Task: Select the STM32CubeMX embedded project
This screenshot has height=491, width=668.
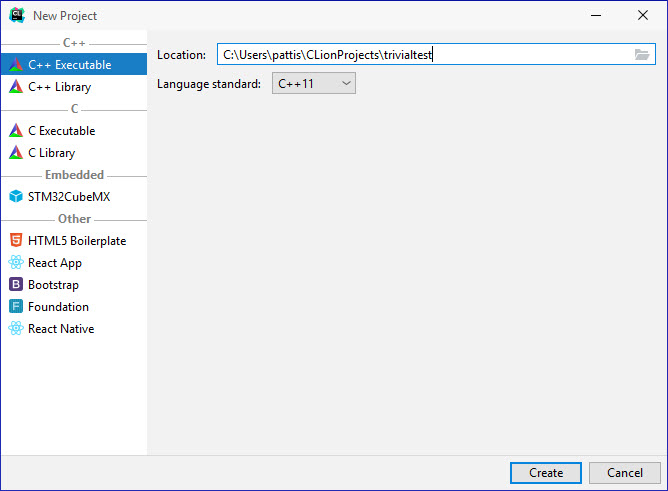Action: coord(68,197)
